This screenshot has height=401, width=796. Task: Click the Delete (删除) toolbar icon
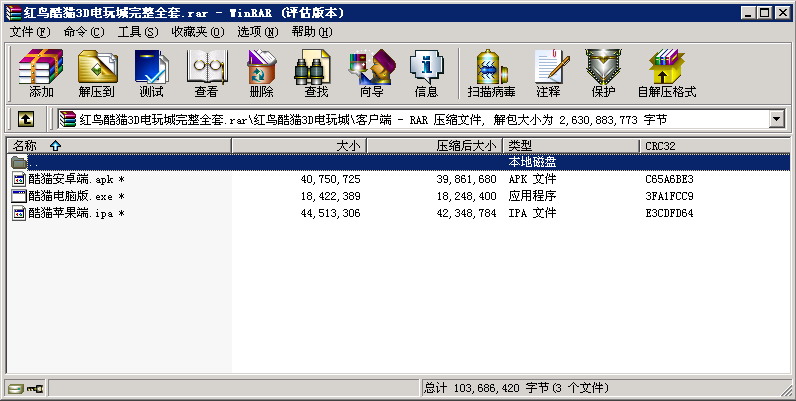[261, 73]
